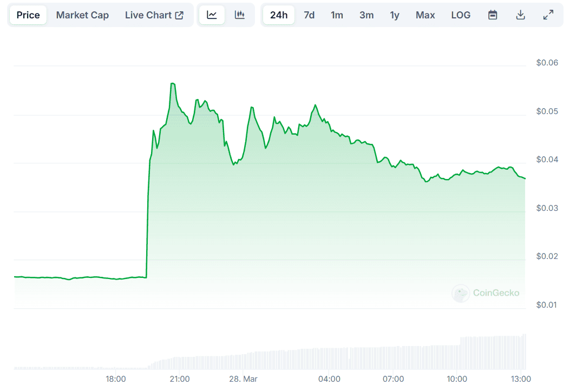Image resolution: width=570 pixels, height=392 pixels.
Task: Download the chart data
Action: [x=521, y=15]
